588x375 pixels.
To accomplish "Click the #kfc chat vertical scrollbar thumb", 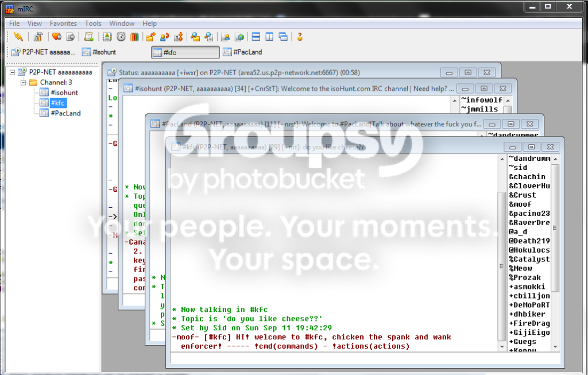I will point(501,266).
